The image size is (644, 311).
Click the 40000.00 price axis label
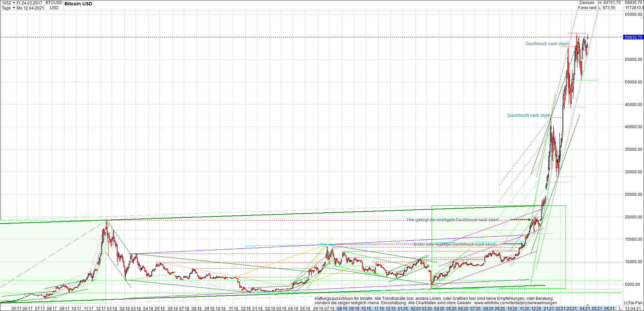[x=634, y=127]
